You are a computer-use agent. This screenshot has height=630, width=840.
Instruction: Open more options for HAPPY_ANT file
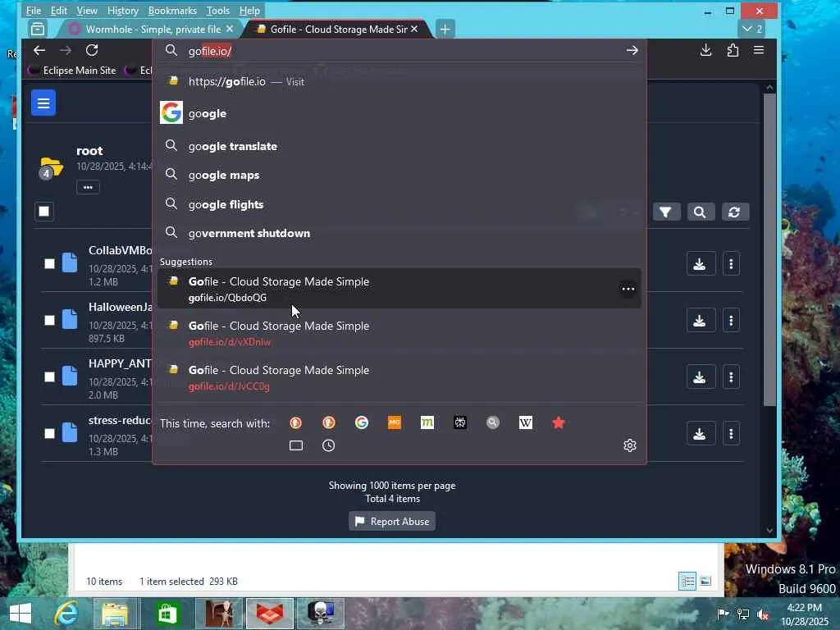[731, 377]
